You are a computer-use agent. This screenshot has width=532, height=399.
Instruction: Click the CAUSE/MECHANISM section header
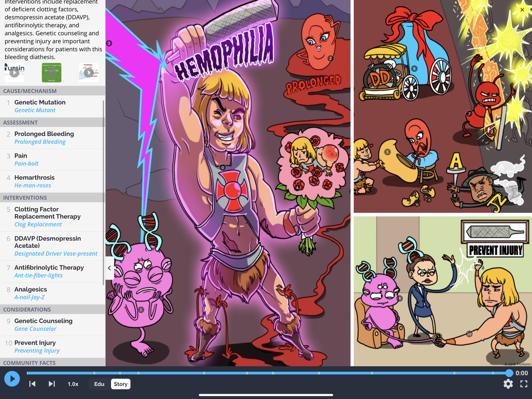point(53,91)
